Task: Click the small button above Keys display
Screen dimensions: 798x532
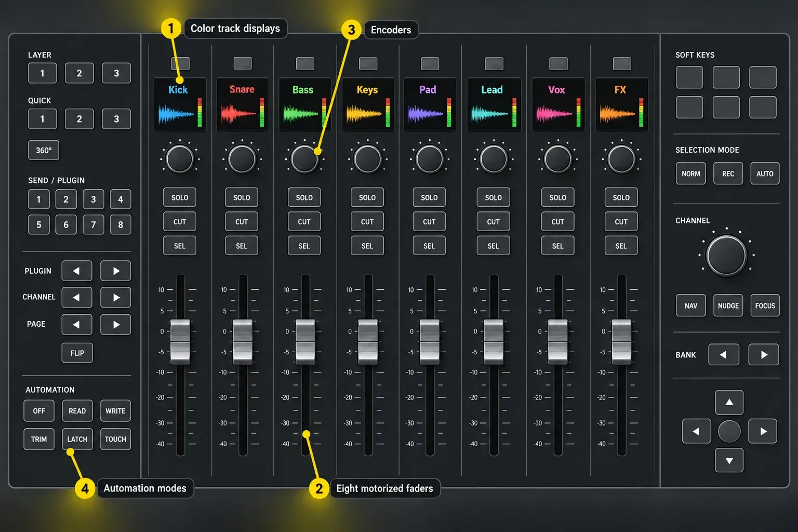Action: pyautogui.click(x=368, y=63)
